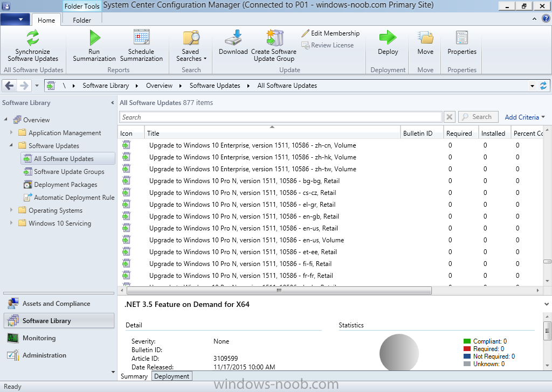
Task: Select Pro N en-us Volume upgrade row
Action: (x=330, y=240)
